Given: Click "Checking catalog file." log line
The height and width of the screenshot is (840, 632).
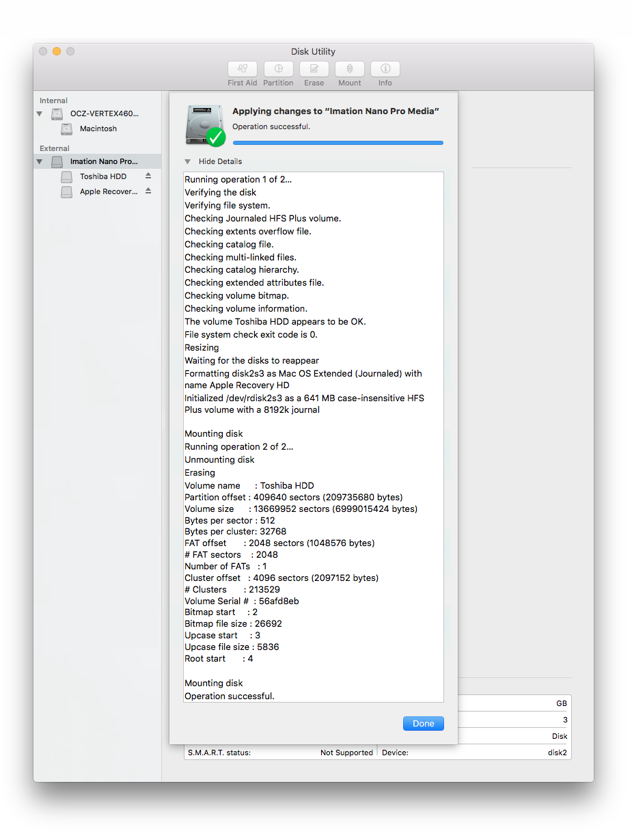Looking at the screenshot, I should coord(229,245).
